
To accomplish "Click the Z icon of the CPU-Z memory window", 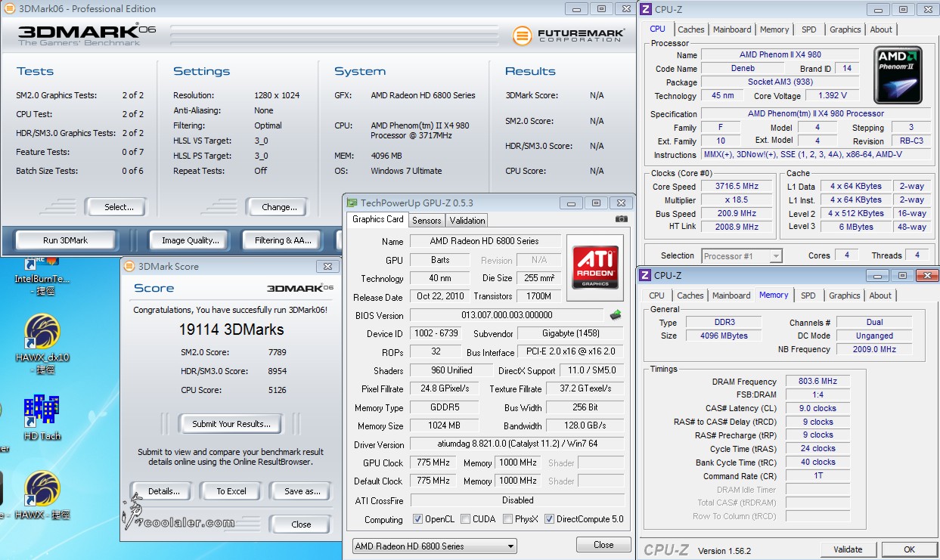I will pos(645,275).
